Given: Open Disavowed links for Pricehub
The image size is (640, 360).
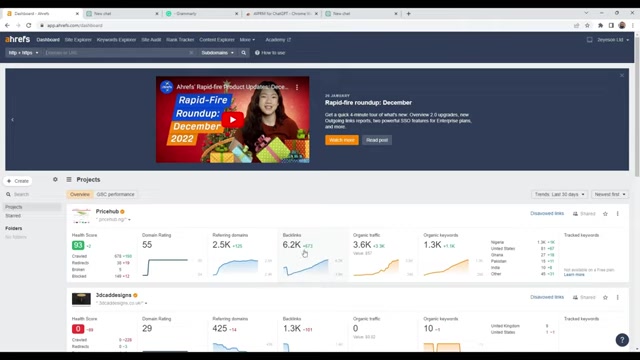Looking at the screenshot, I should [547, 213].
